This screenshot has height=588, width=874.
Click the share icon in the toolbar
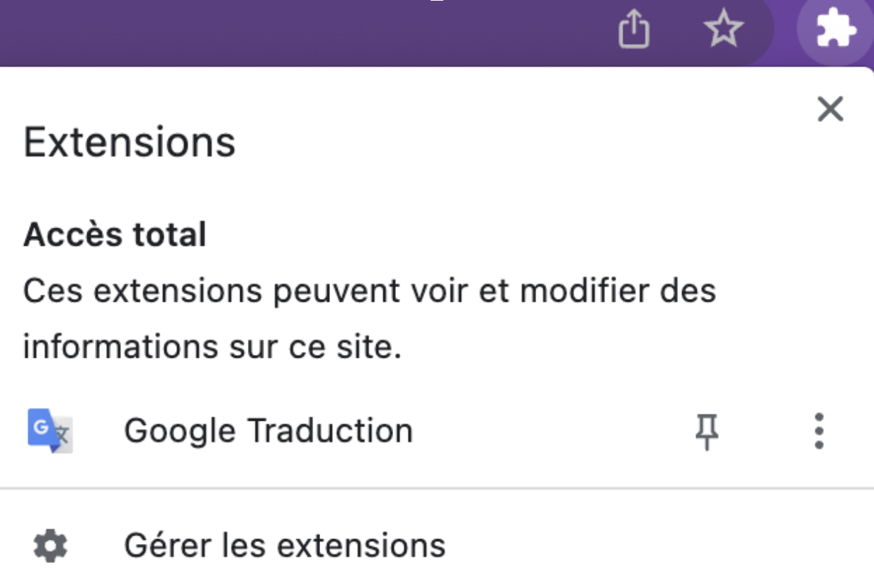pyautogui.click(x=633, y=30)
